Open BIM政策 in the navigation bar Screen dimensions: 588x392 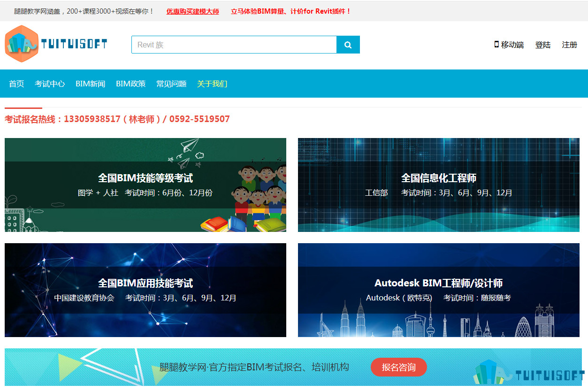tap(131, 84)
